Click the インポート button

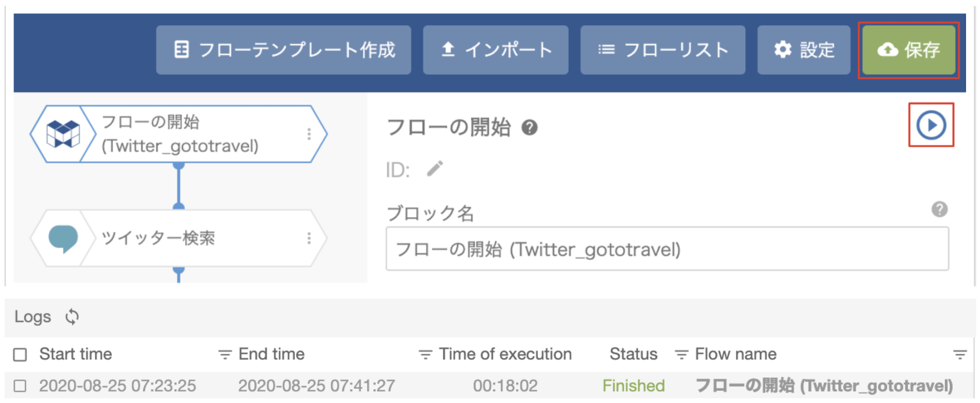point(495,50)
